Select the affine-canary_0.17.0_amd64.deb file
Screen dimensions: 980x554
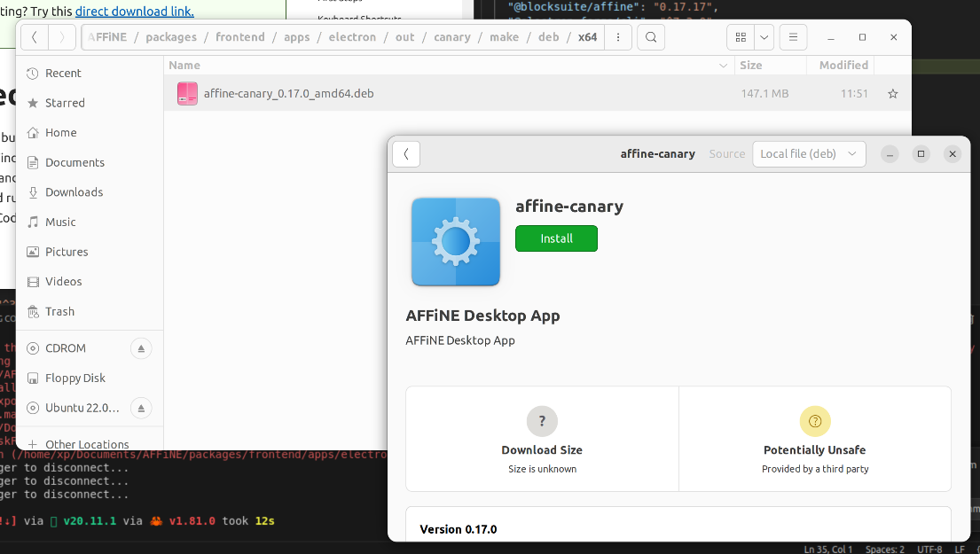click(288, 93)
